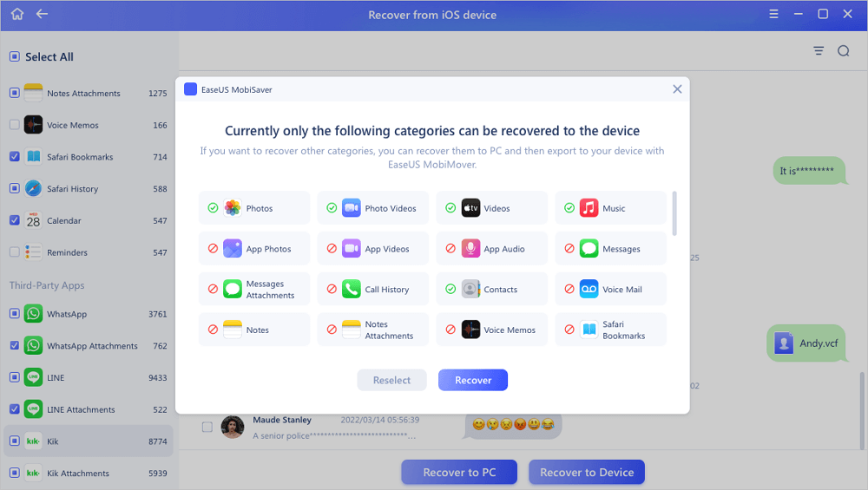The width and height of the screenshot is (868, 490).
Task: Uncheck the WhatsApp Attachments checkbox
Action: coord(15,346)
